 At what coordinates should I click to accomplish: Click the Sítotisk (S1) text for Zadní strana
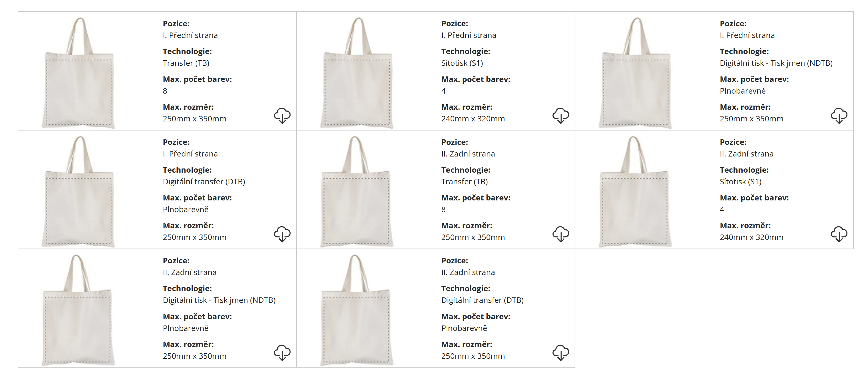pos(740,182)
